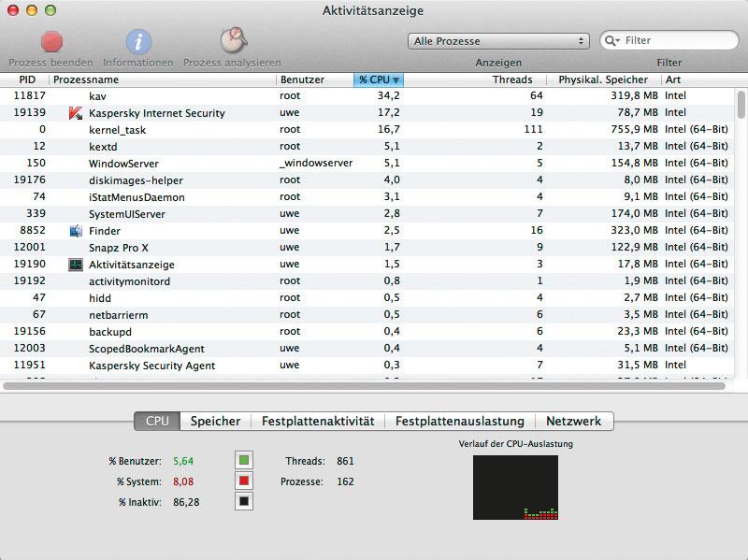Screen dimensions: 748x560
Task: Open the Alle Prozesse dropdown
Action: [498, 41]
